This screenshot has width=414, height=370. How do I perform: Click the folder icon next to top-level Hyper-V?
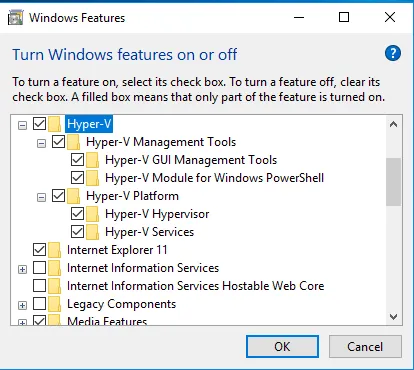[55, 124]
